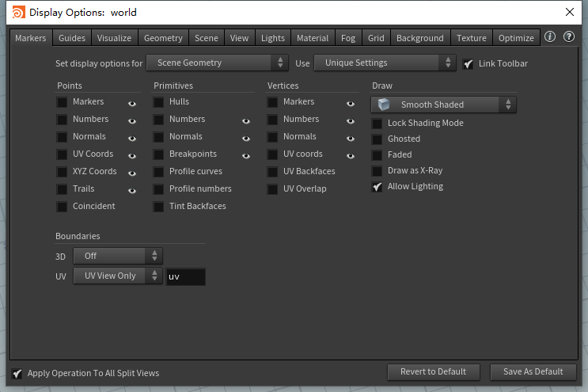
Task: Click eye icon beside Vertices UV coords
Action: (350, 155)
